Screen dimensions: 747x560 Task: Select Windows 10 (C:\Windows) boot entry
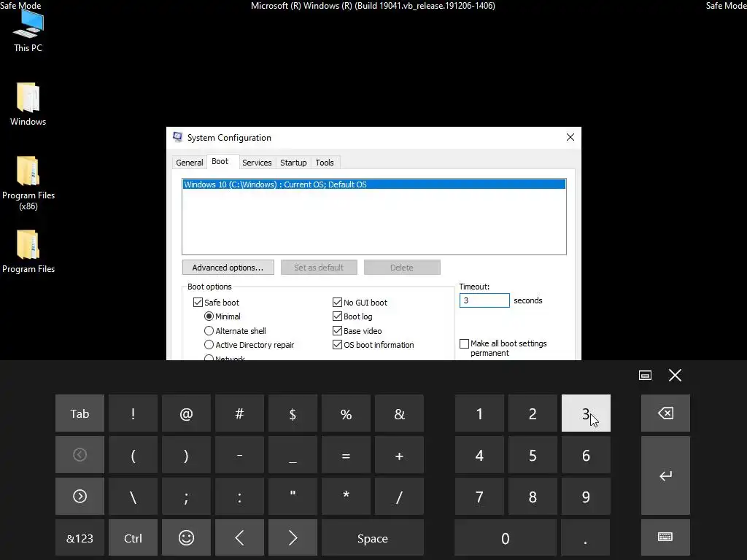[x=374, y=184]
